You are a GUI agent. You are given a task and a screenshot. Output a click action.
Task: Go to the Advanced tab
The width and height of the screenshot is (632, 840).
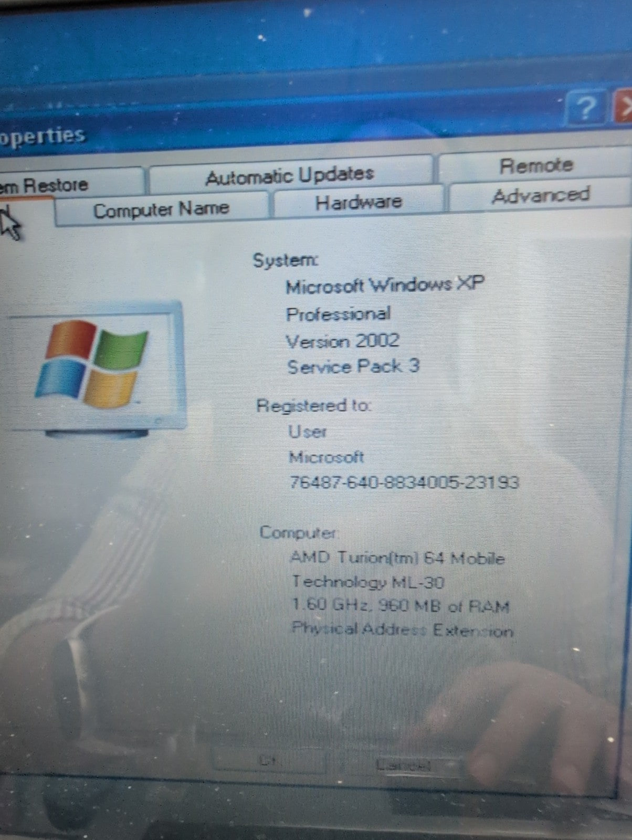point(541,195)
